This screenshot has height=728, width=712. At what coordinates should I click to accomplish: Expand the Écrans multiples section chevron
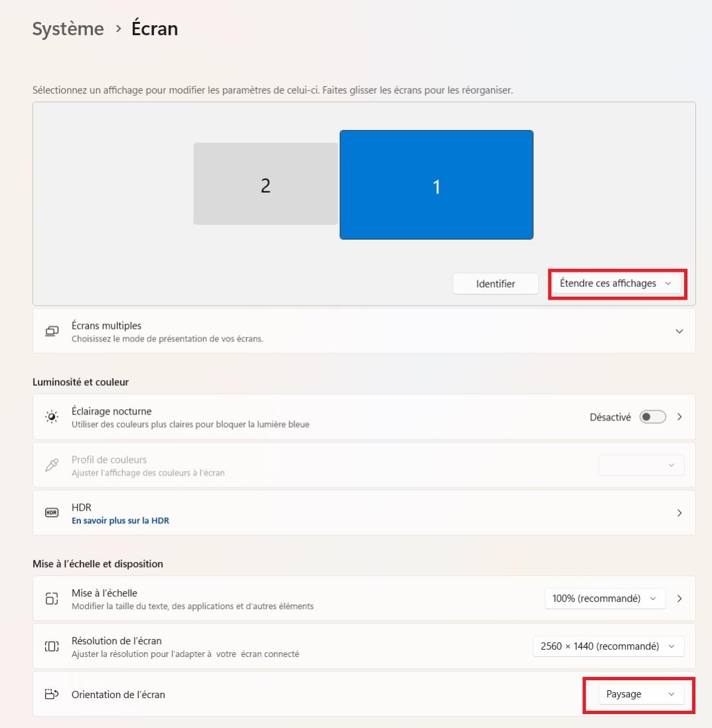[x=679, y=331]
